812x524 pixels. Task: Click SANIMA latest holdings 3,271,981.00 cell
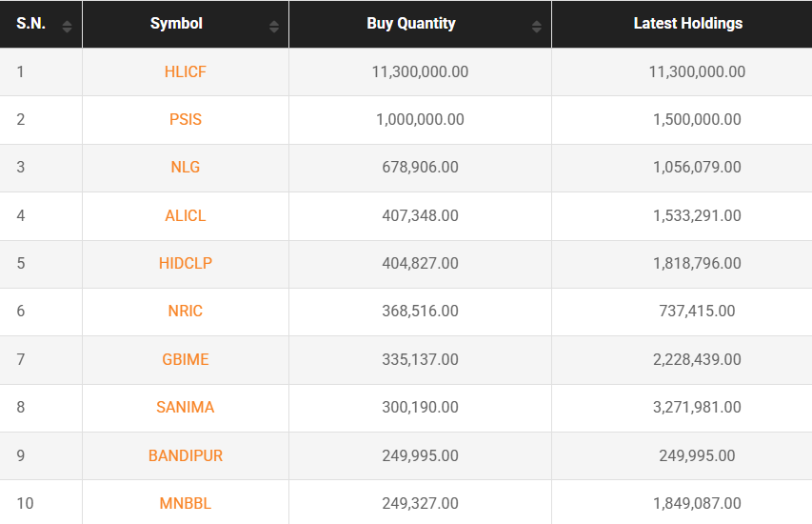coord(696,408)
